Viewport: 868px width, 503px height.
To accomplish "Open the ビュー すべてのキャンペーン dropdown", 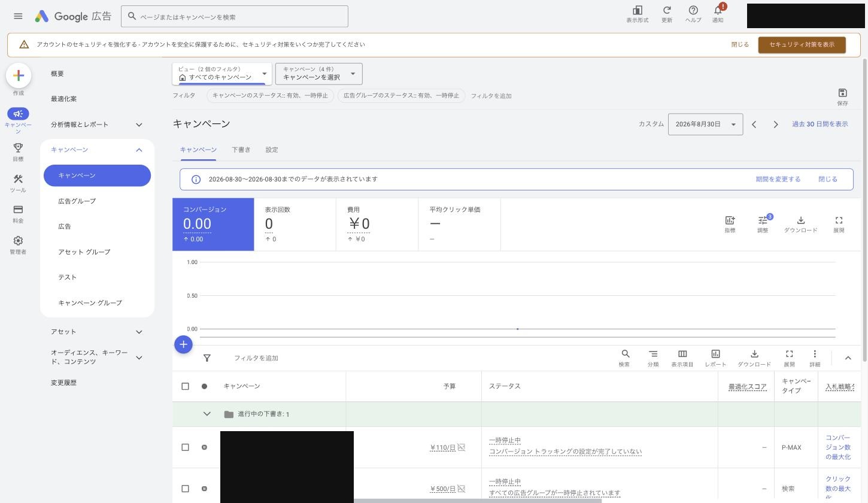I will (222, 74).
